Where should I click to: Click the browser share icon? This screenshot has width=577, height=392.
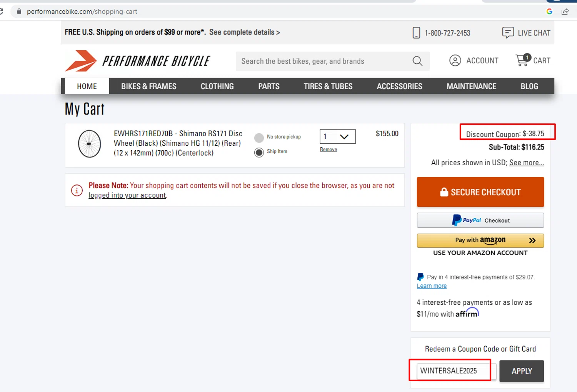[565, 12]
